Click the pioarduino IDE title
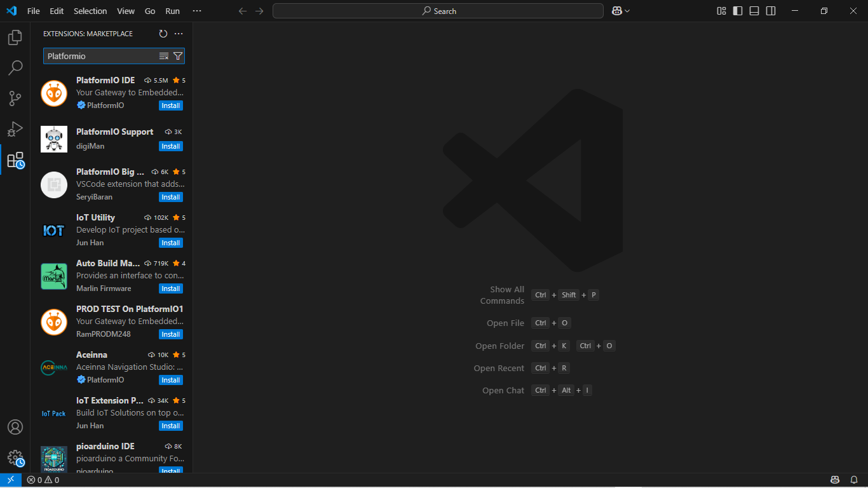The image size is (868, 488). point(105,446)
